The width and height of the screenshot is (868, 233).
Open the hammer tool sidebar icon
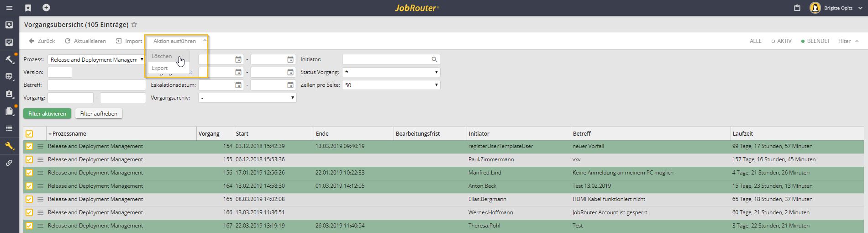[x=10, y=59]
